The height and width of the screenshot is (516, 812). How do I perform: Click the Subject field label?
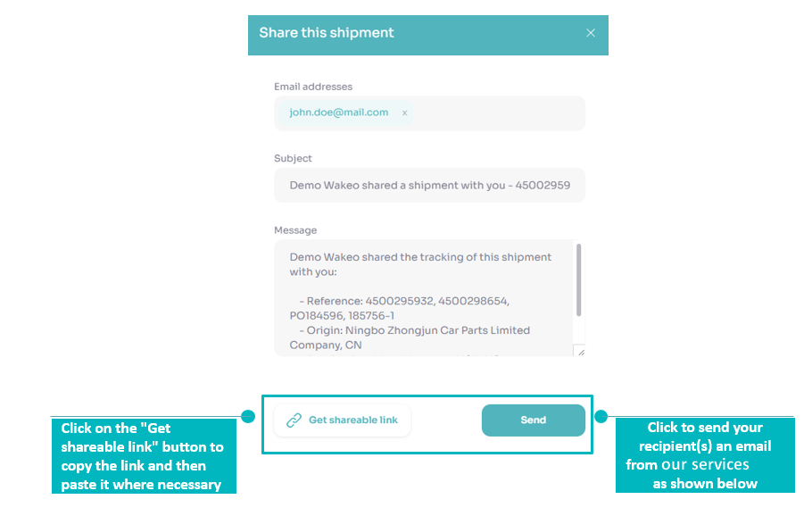[293, 158]
